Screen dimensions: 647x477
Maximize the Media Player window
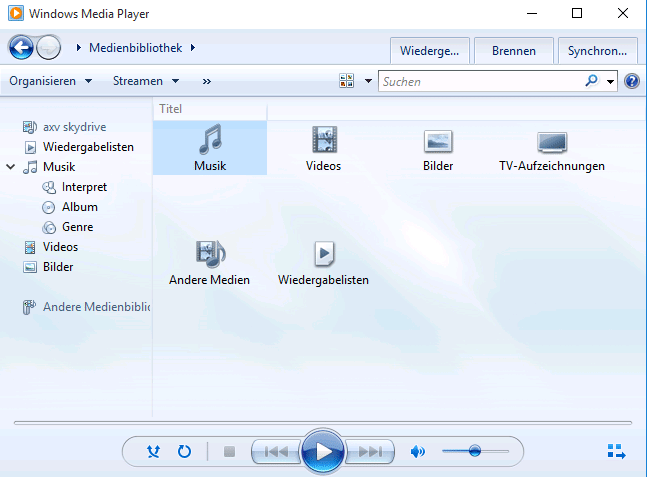pos(577,13)
